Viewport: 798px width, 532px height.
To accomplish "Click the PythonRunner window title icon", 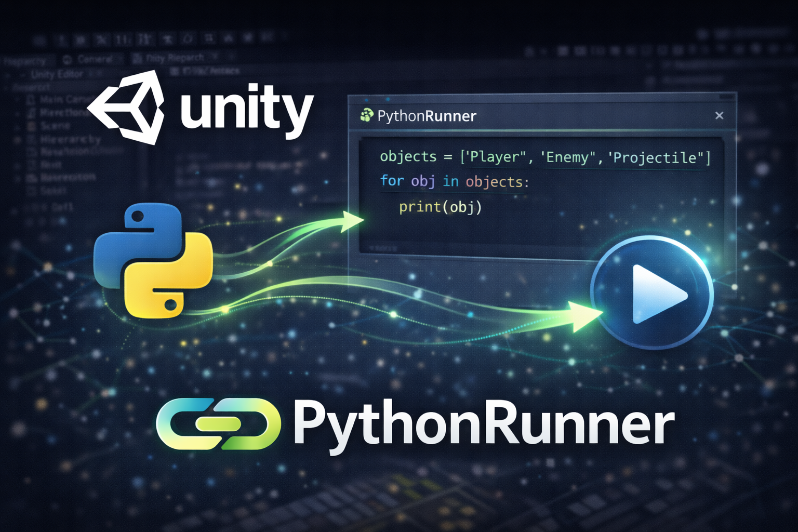I will coord(367,115).
